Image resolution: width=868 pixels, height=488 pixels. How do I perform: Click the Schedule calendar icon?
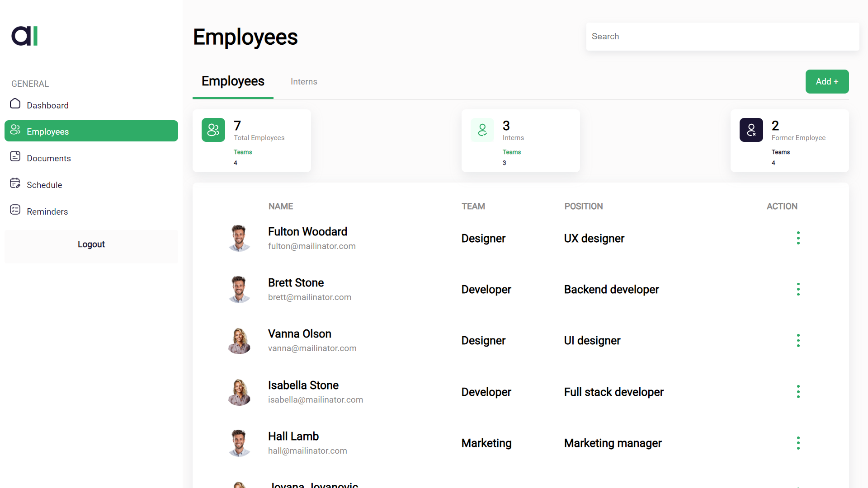coord(15,183)
